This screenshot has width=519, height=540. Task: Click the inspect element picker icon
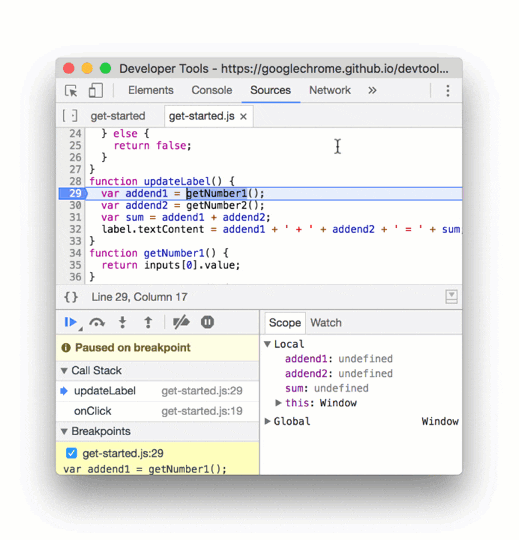pos(71,91)
